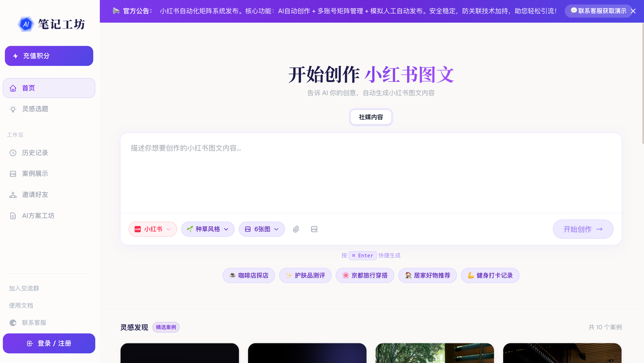Open the second dark gradient case thumbnail

pyautogui.click(x=307, y=353)
